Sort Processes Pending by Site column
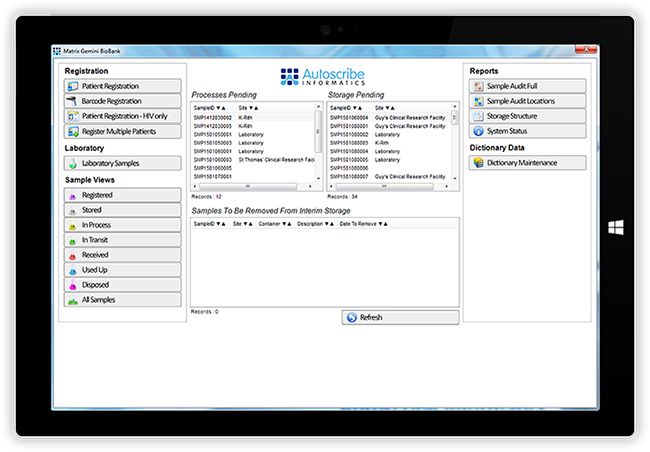The image size is (650, 452). click(x=248, y=108)
